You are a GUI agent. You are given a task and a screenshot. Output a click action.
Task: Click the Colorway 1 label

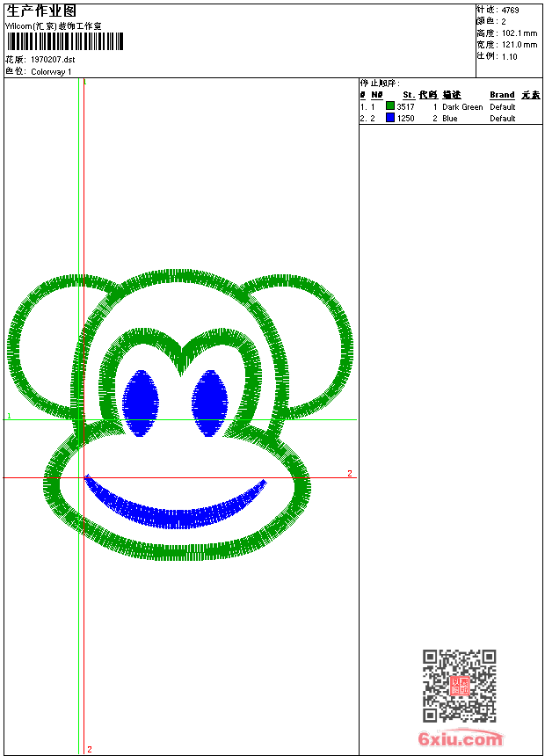[x=52, y=71]
